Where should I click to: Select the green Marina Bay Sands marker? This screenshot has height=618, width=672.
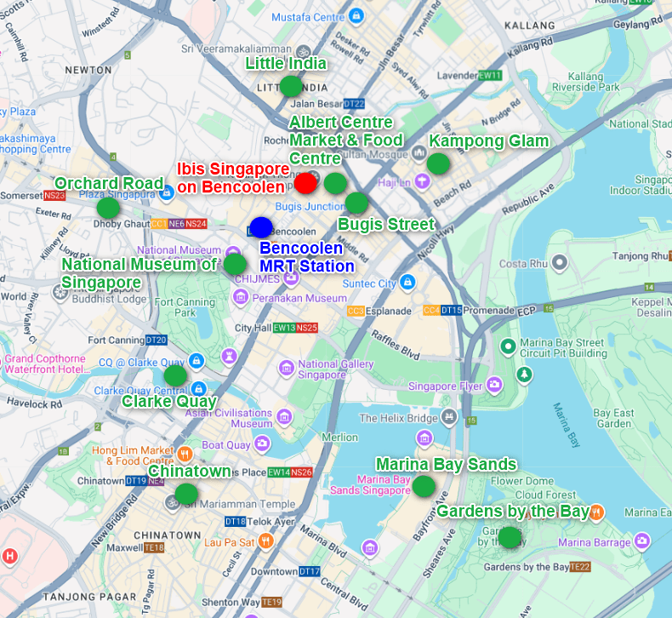(424, 486)
